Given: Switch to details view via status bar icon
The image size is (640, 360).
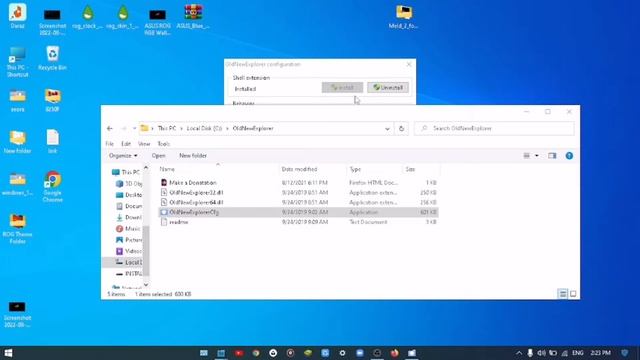Looking at the screenshot, I should click(562, 294).
